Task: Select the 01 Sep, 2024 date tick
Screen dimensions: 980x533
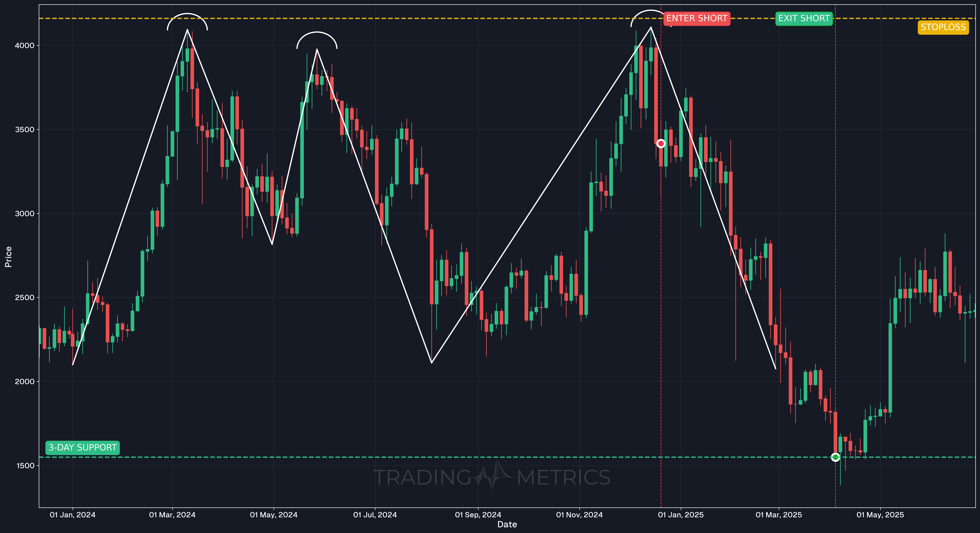Action: [x=478, y=515]
